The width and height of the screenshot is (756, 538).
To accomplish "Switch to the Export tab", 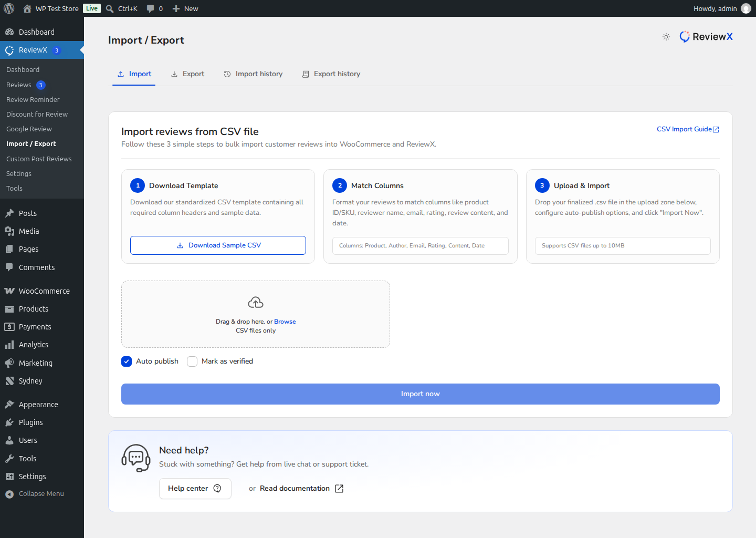I will 187,74.
